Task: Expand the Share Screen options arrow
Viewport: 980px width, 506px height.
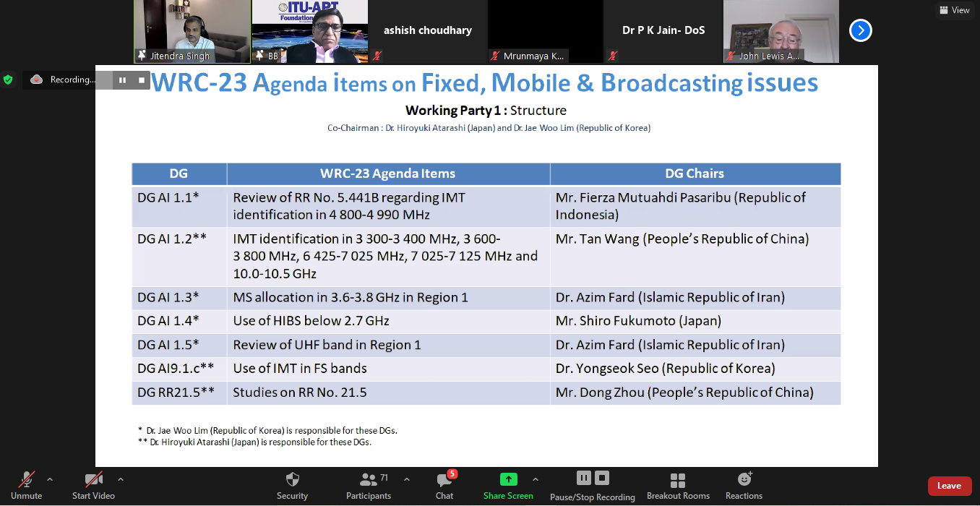Action: 535,479
